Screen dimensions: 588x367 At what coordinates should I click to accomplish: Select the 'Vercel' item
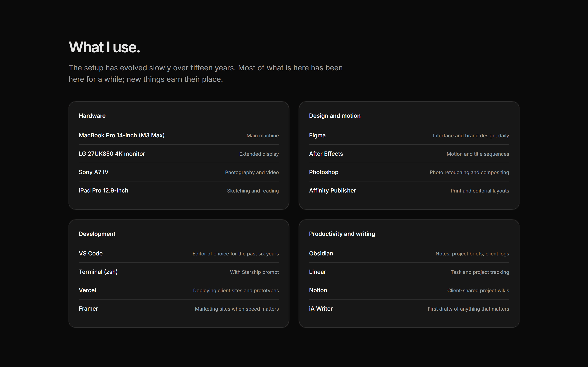(87, 290)
